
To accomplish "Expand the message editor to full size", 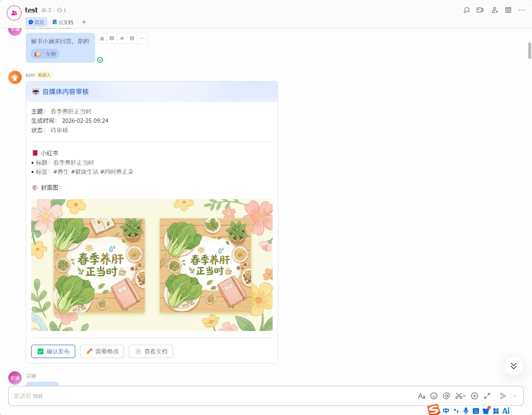I will coord(487,396).
